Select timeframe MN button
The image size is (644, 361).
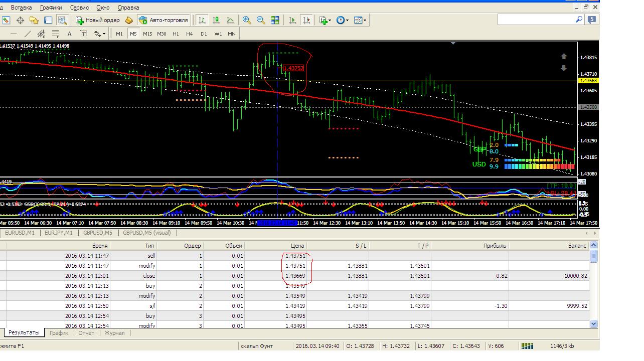232,34
